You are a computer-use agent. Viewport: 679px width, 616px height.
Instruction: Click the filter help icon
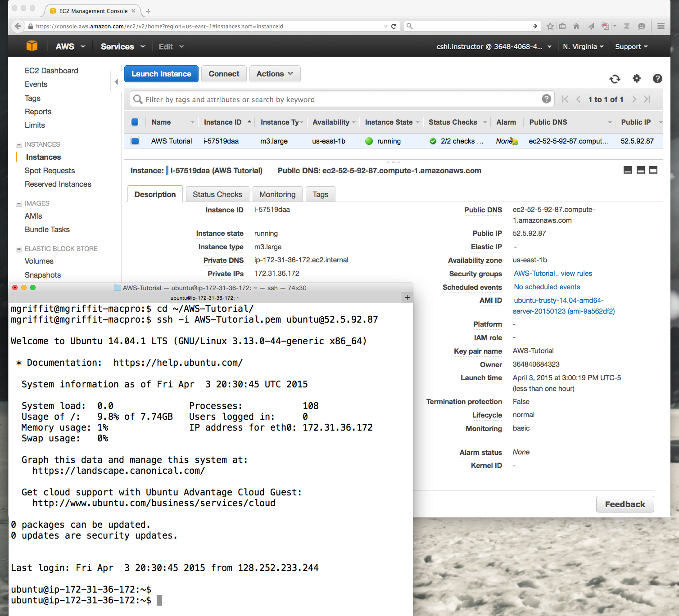click(x=546, y=99)
